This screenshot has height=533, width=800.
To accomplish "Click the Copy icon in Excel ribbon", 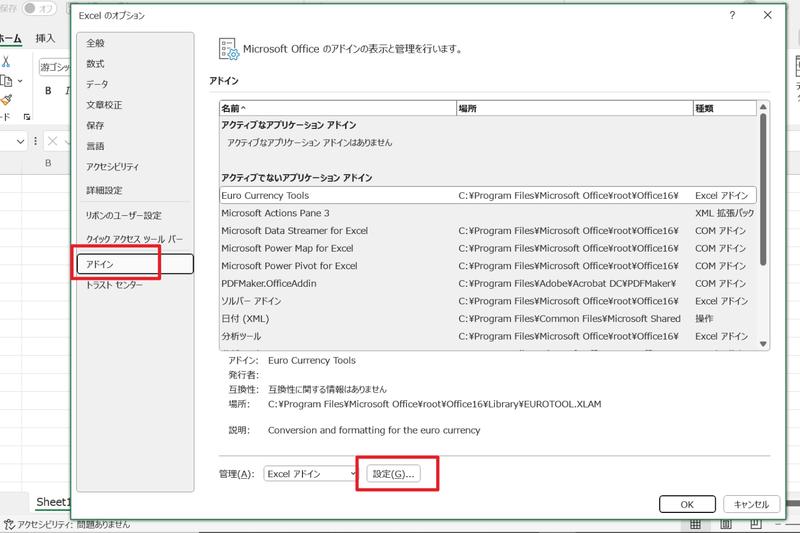I will pyautogui.click(x=6, y=81).
